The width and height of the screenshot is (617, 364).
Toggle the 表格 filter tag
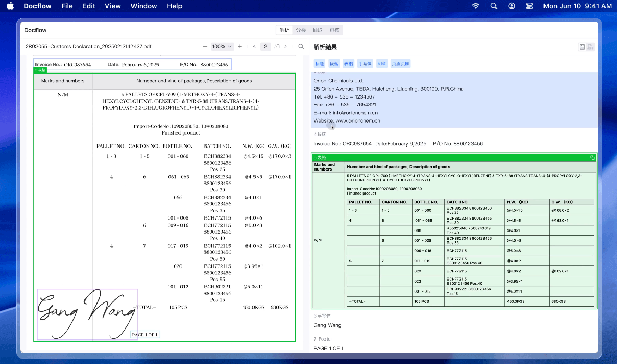(348, 64)
